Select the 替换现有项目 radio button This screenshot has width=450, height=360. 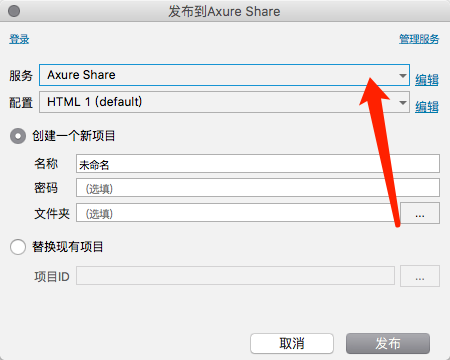[18, 247]
